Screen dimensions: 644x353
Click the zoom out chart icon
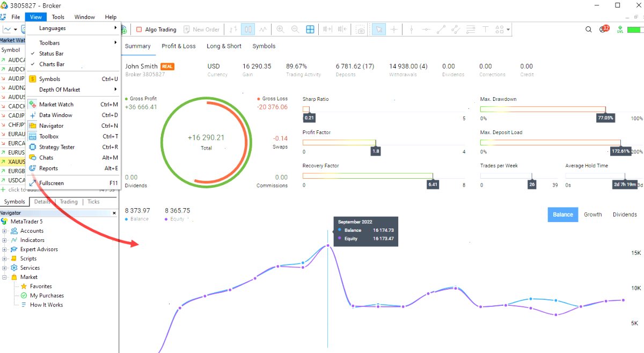point(295,30)
